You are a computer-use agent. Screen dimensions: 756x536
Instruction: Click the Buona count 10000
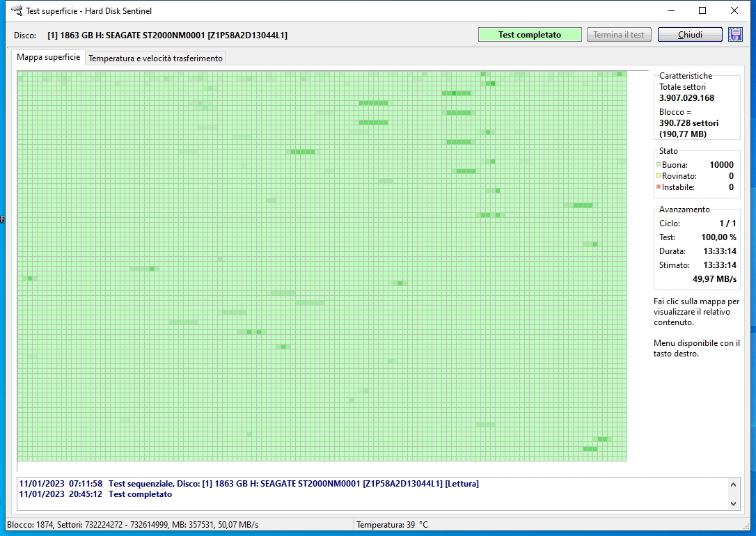pos(721,165)
